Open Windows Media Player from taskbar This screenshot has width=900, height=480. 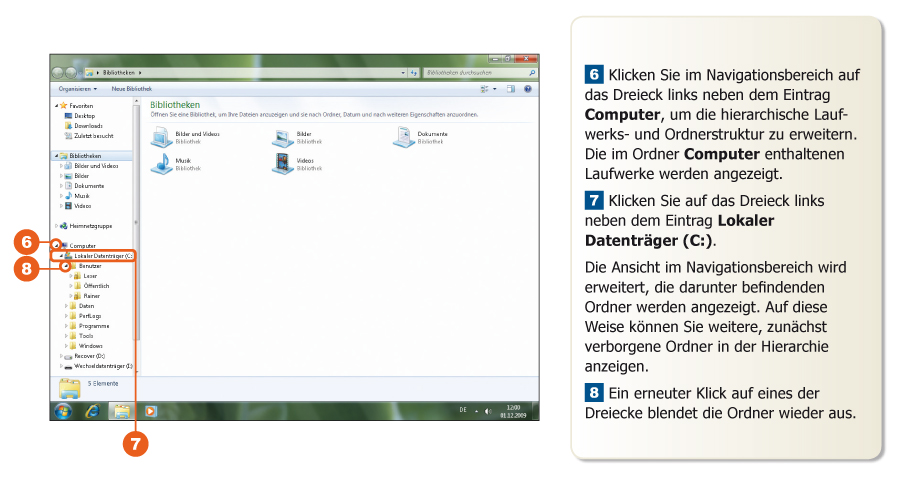click(150, 410)
